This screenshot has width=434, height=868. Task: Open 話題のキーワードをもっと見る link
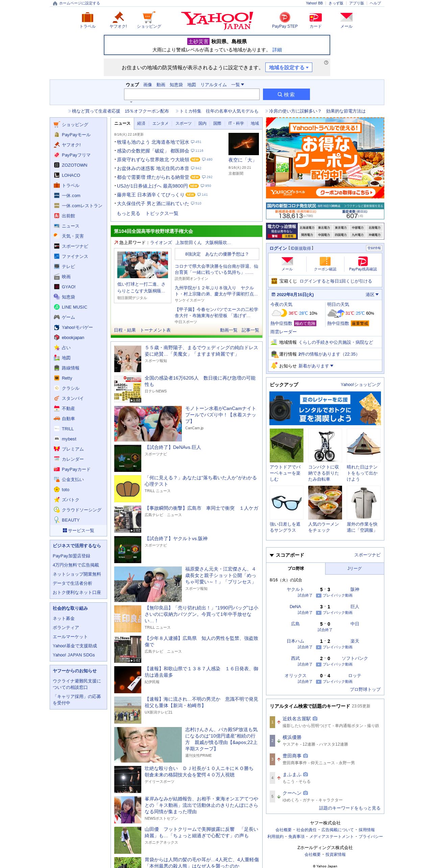(349, 808)
